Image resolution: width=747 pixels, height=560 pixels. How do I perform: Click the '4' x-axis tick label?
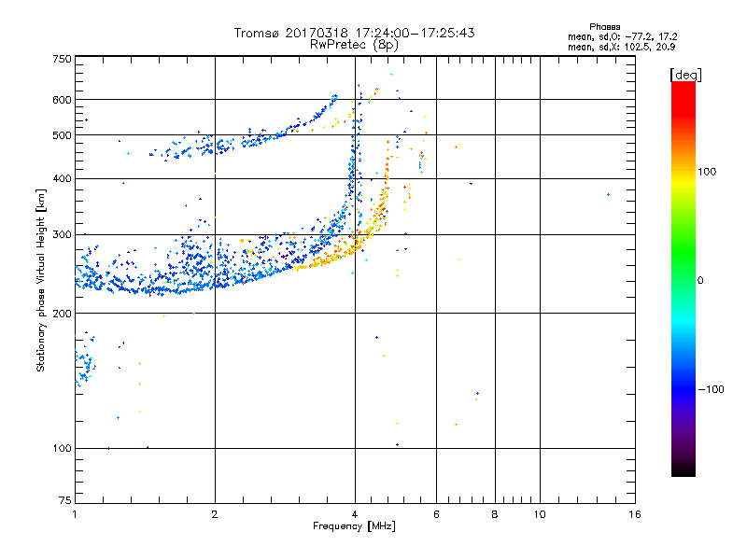(355, 514)
